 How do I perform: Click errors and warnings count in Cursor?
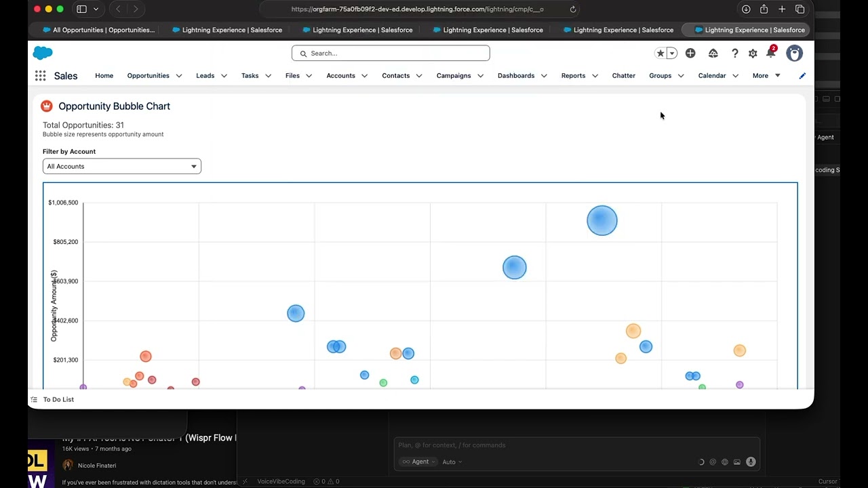[327, 482]
